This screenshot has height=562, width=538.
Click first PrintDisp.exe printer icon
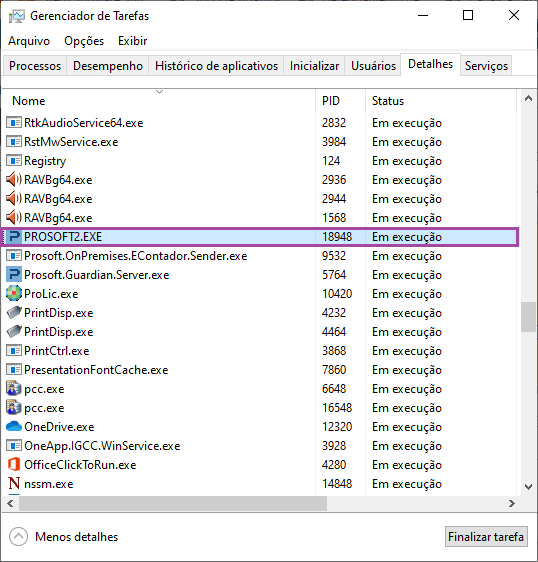(14, 313)
